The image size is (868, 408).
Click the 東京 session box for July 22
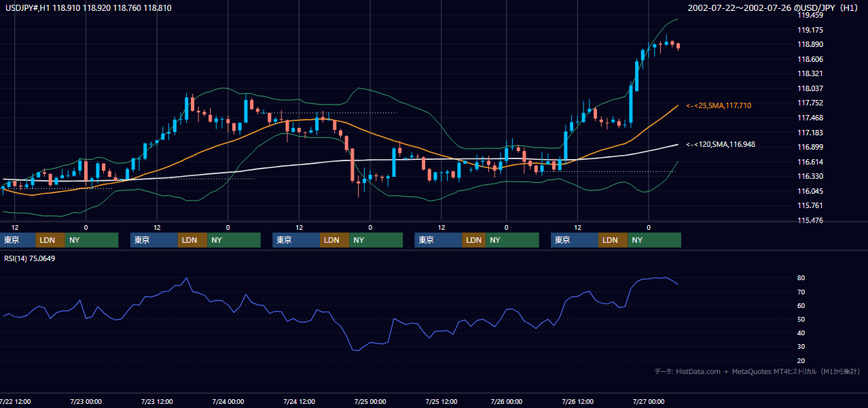(x=18, y=240)
